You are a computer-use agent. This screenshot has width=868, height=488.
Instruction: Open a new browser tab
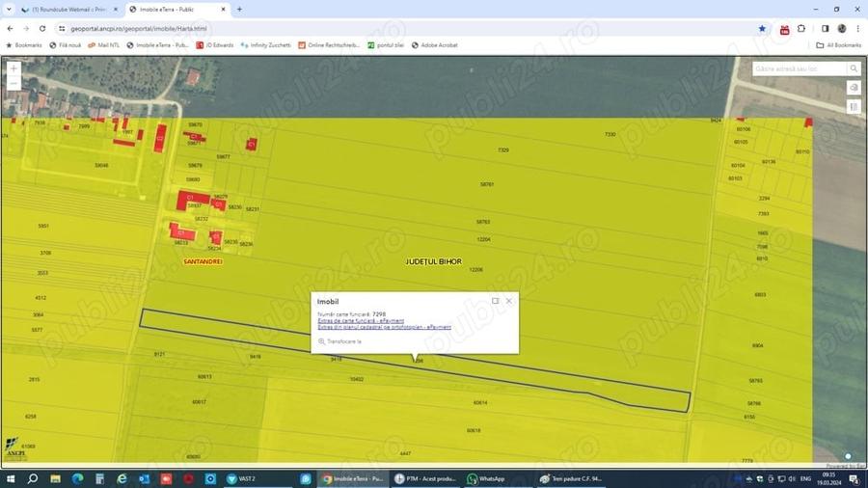pos(240,10)
